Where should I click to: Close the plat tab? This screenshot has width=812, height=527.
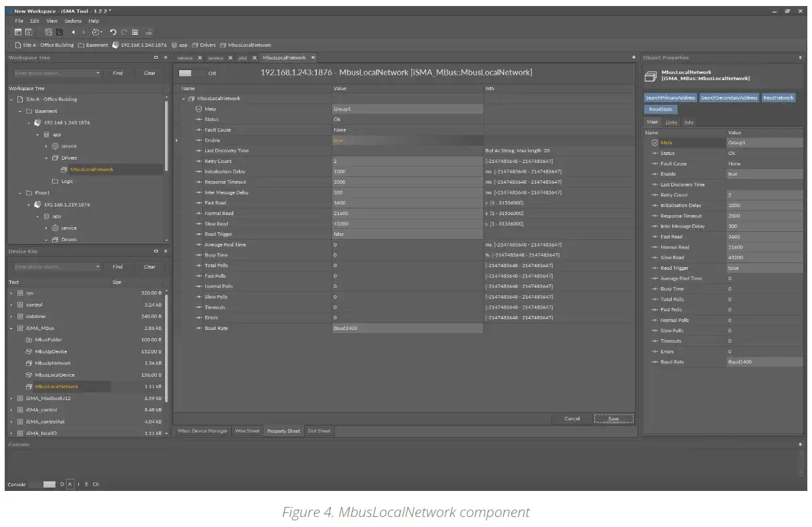254,58
